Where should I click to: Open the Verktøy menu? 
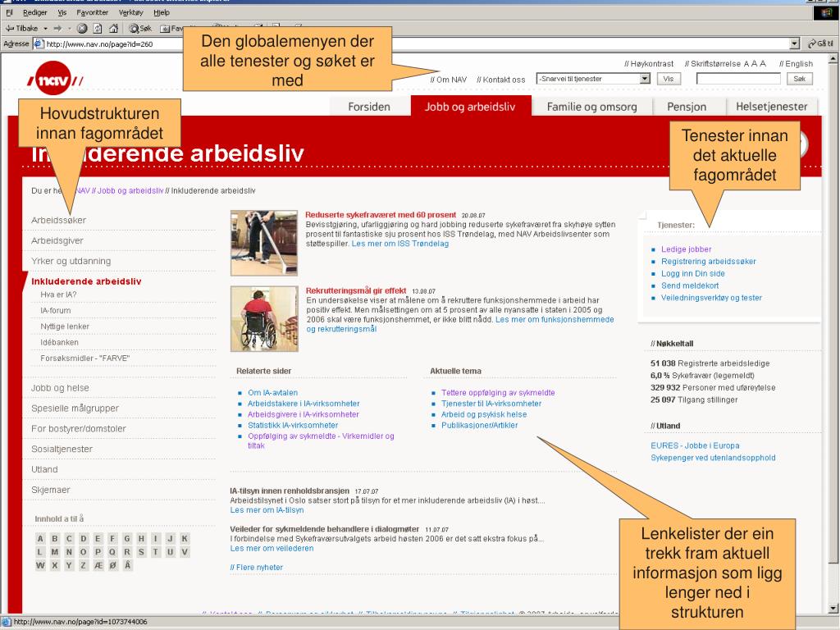coord(130,12)
